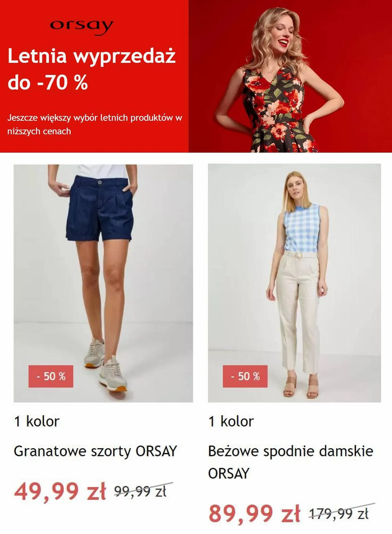
Task: Open Granatowe szorty ORSAY product title
Action: (x=95, y=451)
